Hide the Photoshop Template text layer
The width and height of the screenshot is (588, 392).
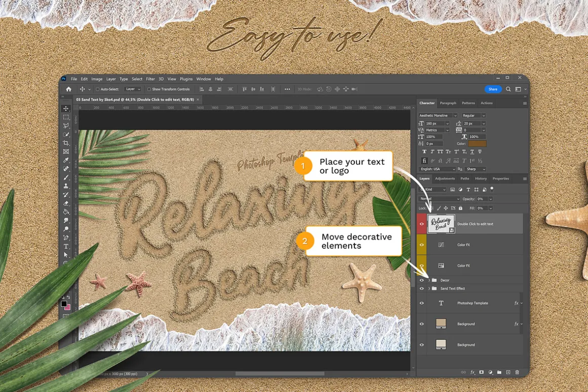422,303
